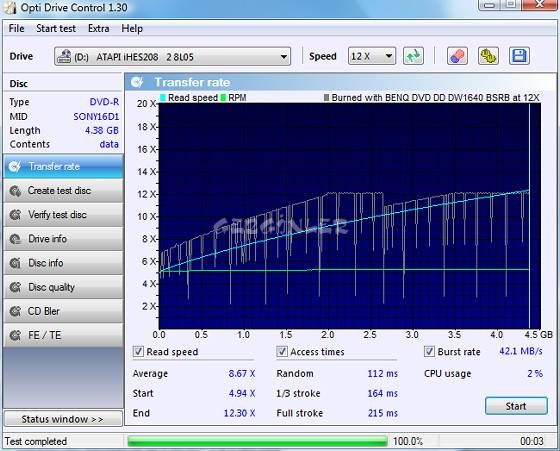Click the Start button
Screen dimensions: 560x451
point(516,406)
